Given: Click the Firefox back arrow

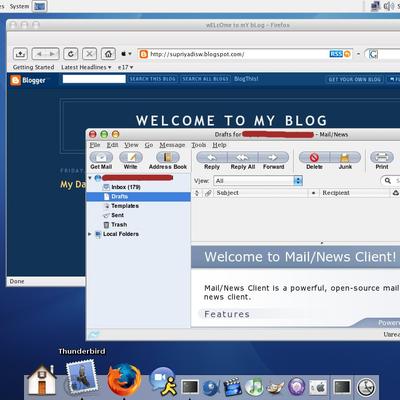Looking at the screenshot, I should [x=39, y=54].
